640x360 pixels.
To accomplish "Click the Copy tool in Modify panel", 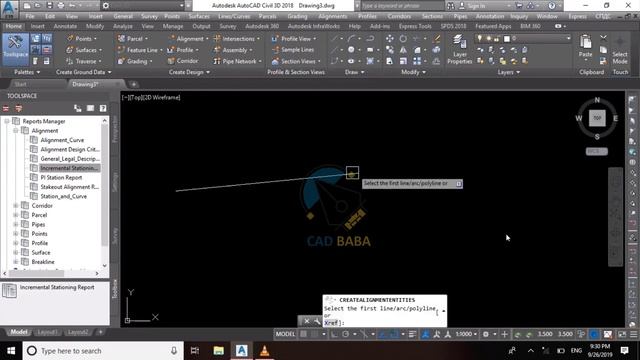I will click(x=390, y=50).
